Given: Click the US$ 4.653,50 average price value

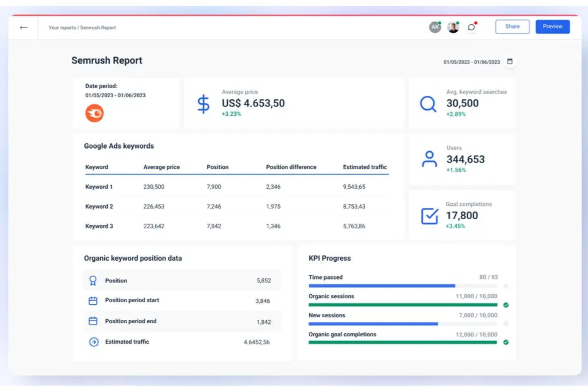Looking at the screenshot, I should (x=253, y=103).
